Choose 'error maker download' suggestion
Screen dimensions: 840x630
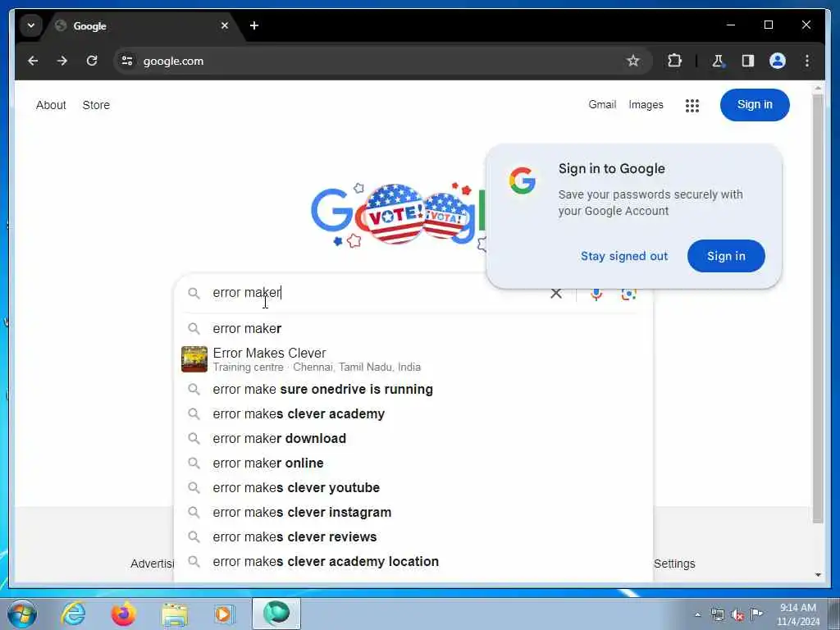coord(413,439)
